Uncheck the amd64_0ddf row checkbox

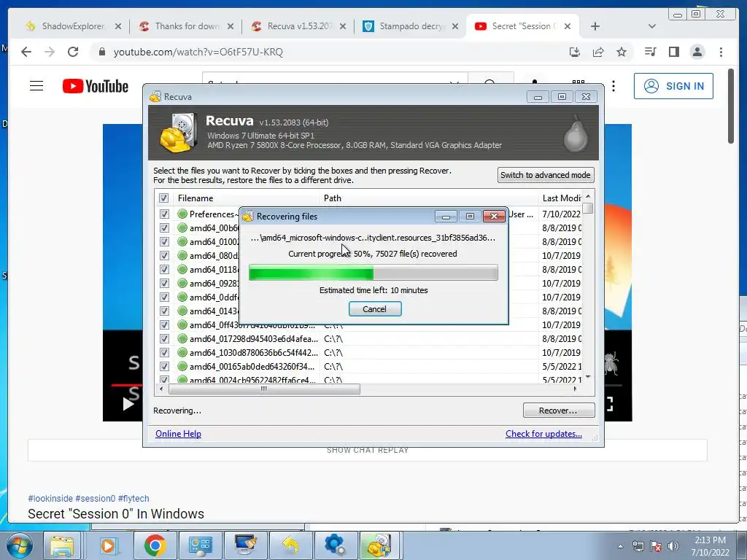pos(164,297)
